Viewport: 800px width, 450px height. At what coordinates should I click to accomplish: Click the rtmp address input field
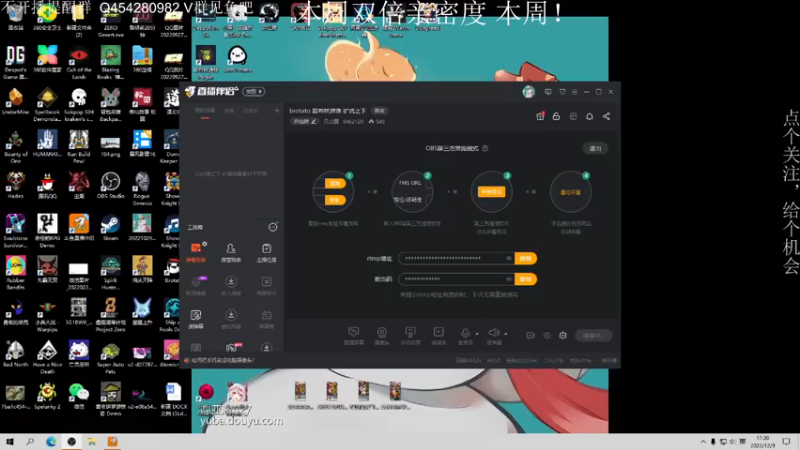click(x=456, y=258)
